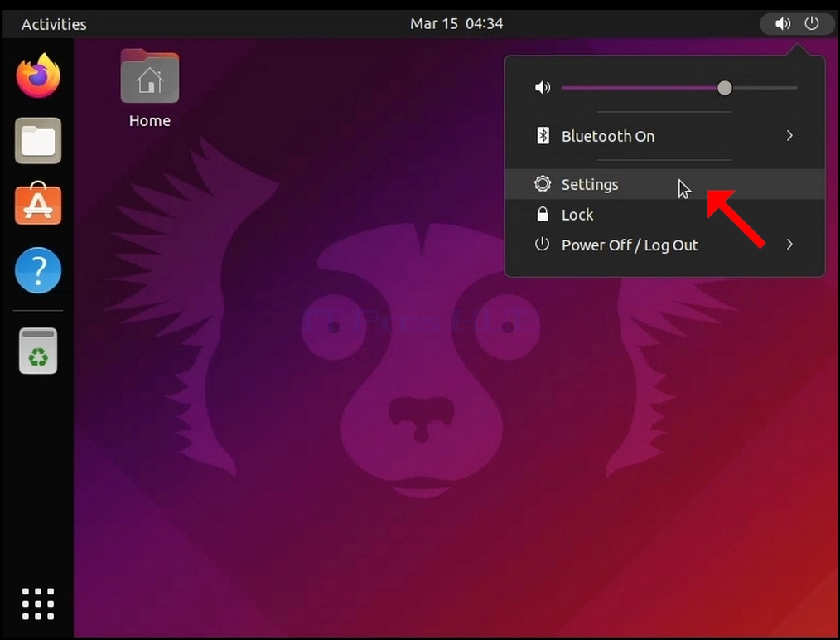The width and height of the screenshot is (840, 640).
Task: Open Settings from the system menu
Action: coord(665,184)
